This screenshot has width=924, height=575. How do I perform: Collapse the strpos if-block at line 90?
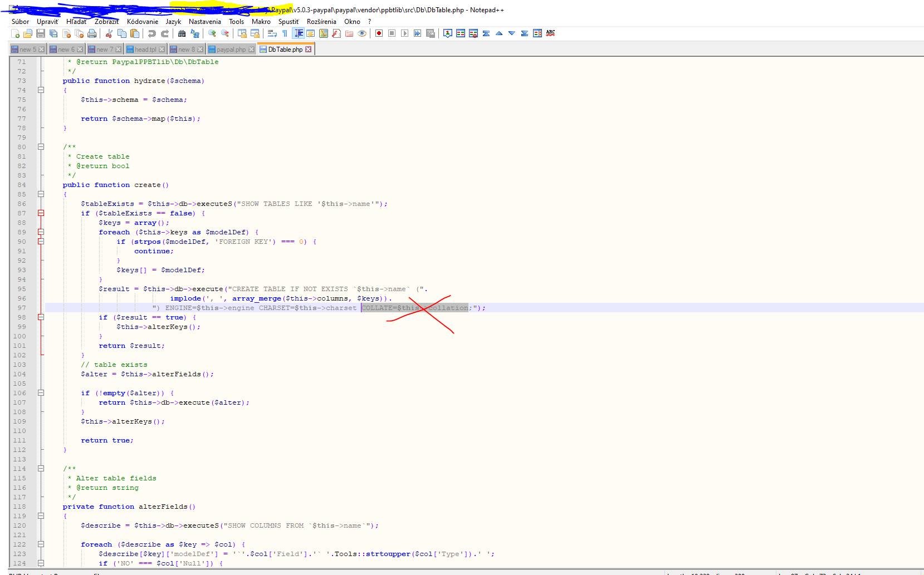41,242
